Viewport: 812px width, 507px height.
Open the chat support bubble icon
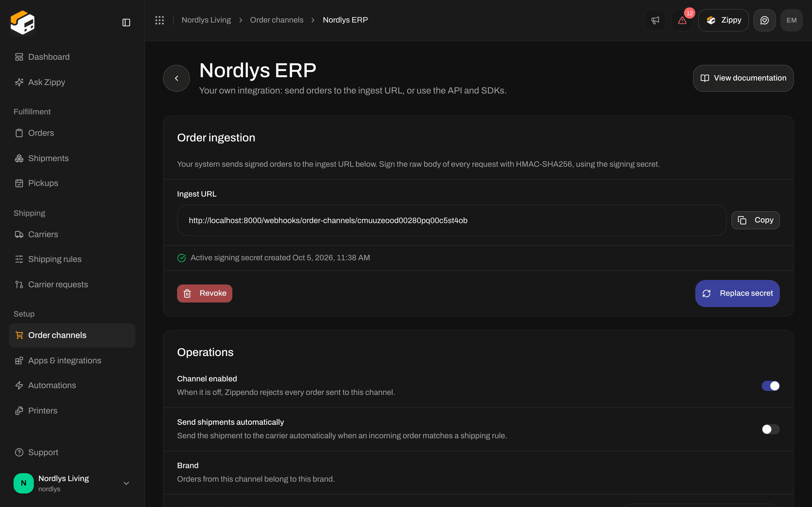(764, 20)
